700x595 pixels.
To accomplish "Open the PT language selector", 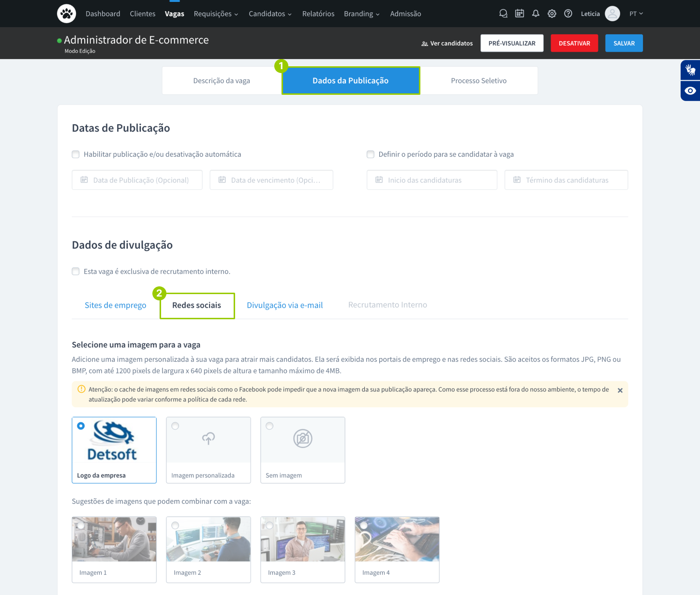I will click(x=636, y=14).
